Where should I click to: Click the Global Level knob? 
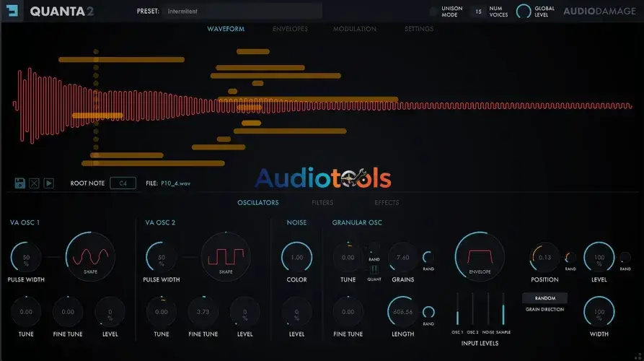coord(524,12)
